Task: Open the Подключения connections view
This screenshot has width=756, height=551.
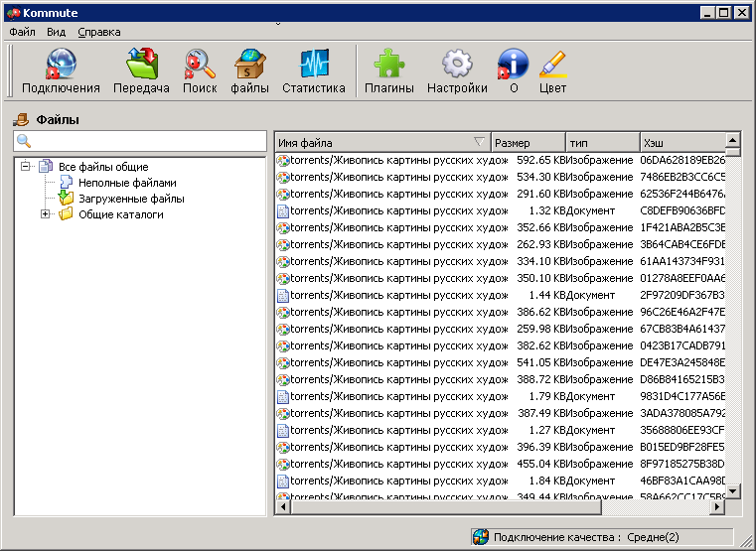Action: point(61,70)
